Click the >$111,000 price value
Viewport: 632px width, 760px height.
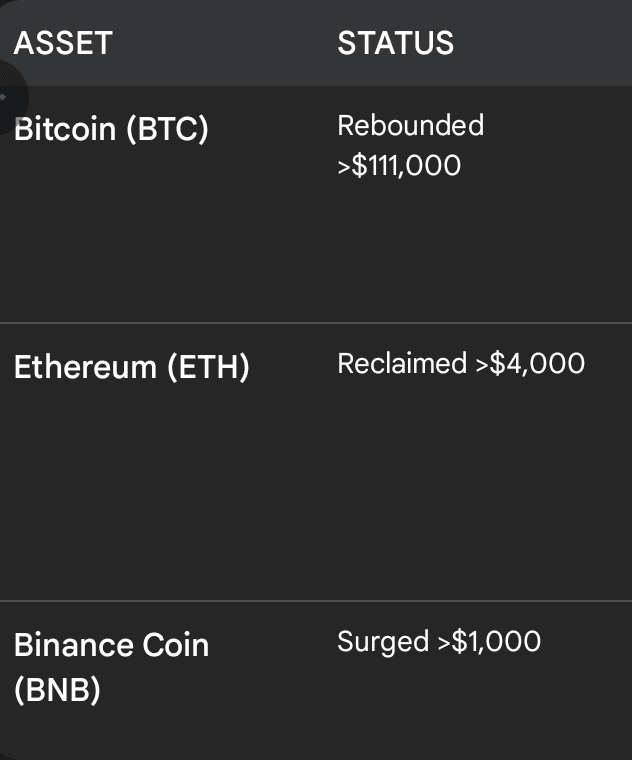point(399,165)
